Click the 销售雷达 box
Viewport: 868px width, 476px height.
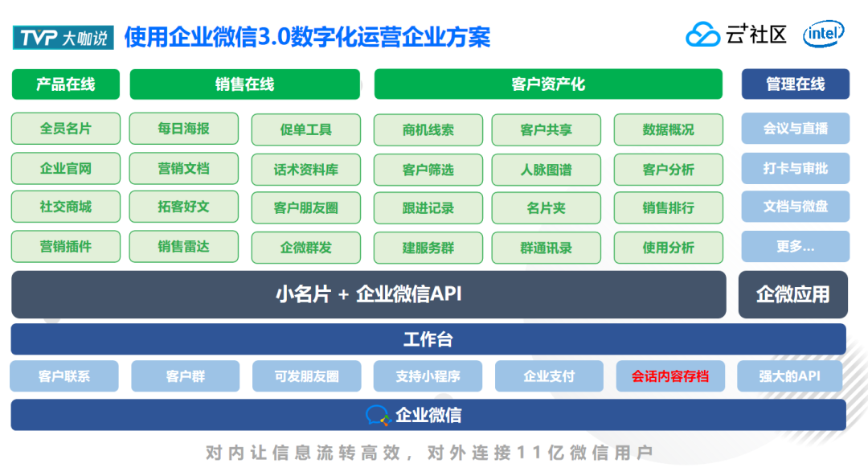(184, 247)
